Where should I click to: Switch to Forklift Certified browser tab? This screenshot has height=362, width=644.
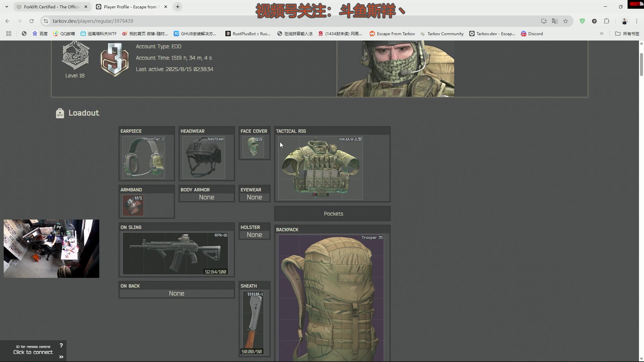[x=52, y=7]
